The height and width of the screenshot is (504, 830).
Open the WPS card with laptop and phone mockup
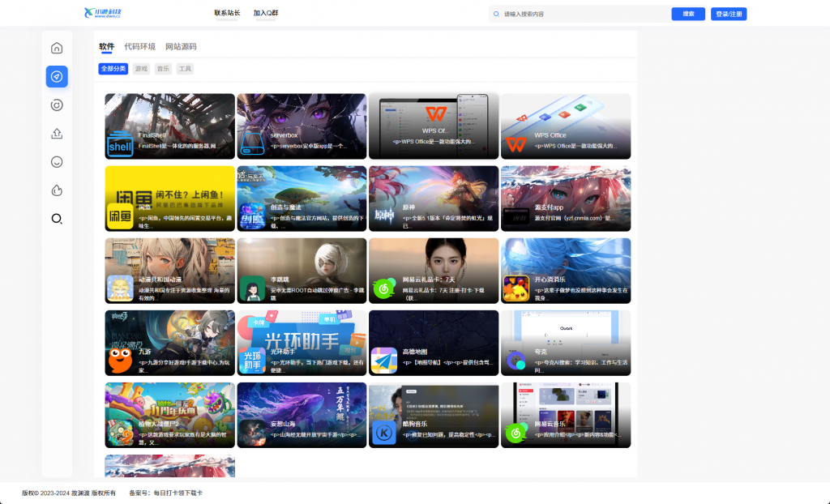point(434,126)
